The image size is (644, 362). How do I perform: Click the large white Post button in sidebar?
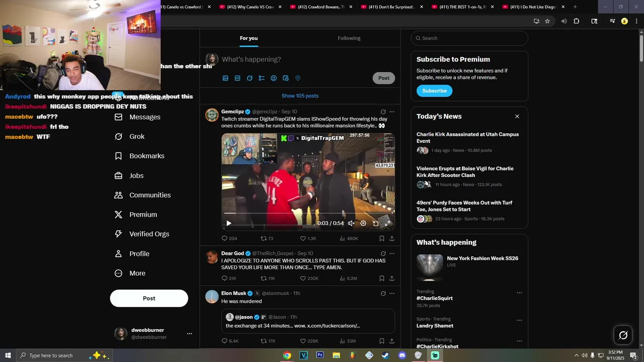(x=149, y=298)
